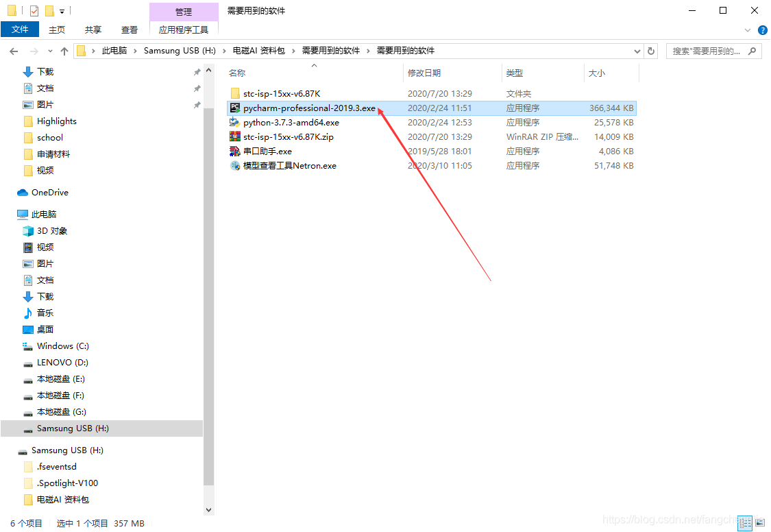Screen dimensions: 771x532
Task: Open the 文件 menu
Action: coord(20,29)
